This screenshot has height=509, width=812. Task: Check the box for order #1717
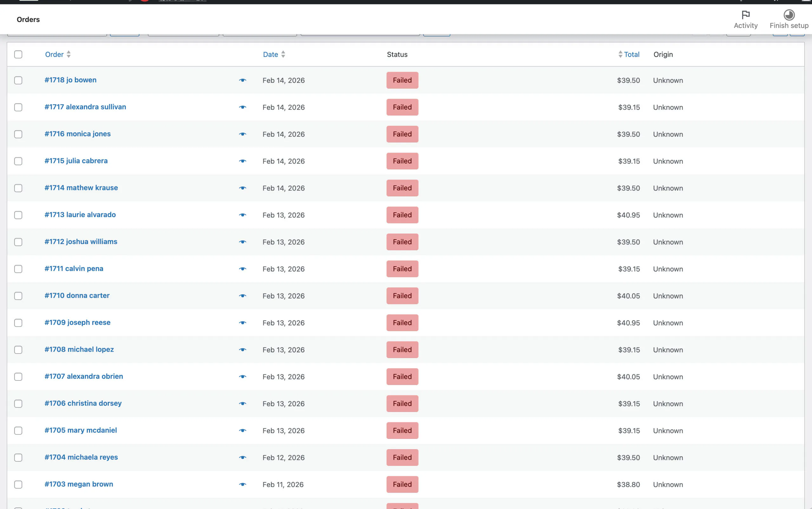[18, 107]
